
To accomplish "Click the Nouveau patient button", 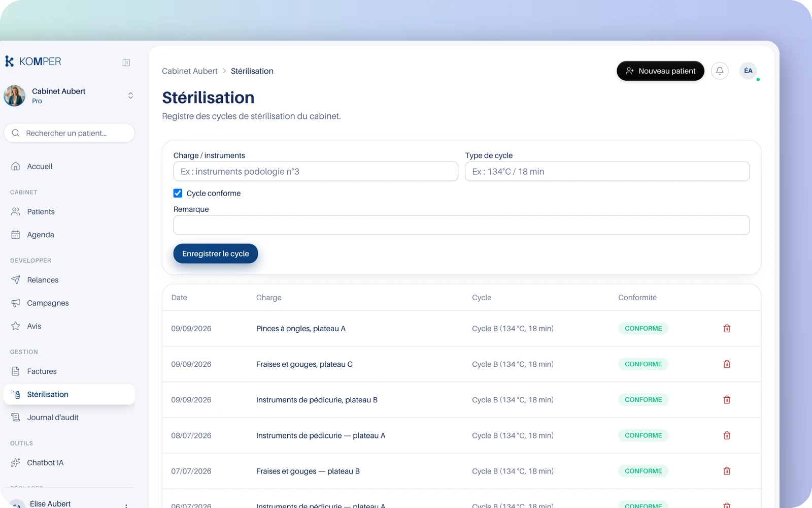I will click(660, 71).
